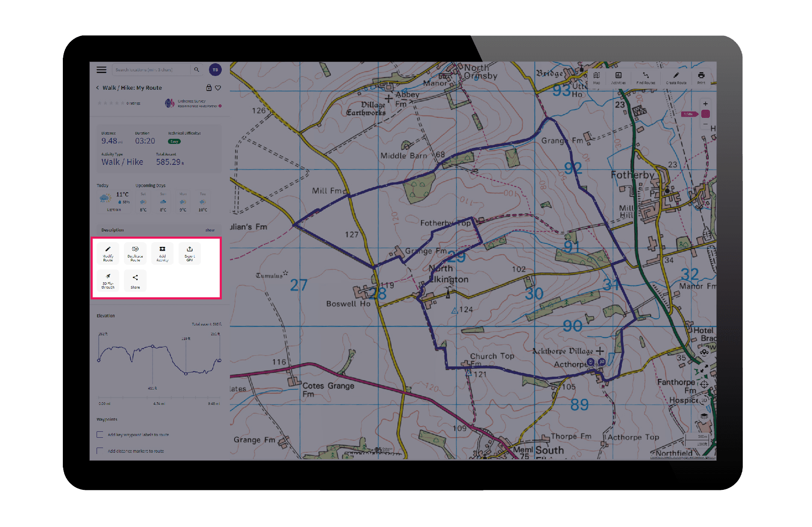812x527 pixels.
Task: Zoom in with the plus button
Action: coord(705,103)
